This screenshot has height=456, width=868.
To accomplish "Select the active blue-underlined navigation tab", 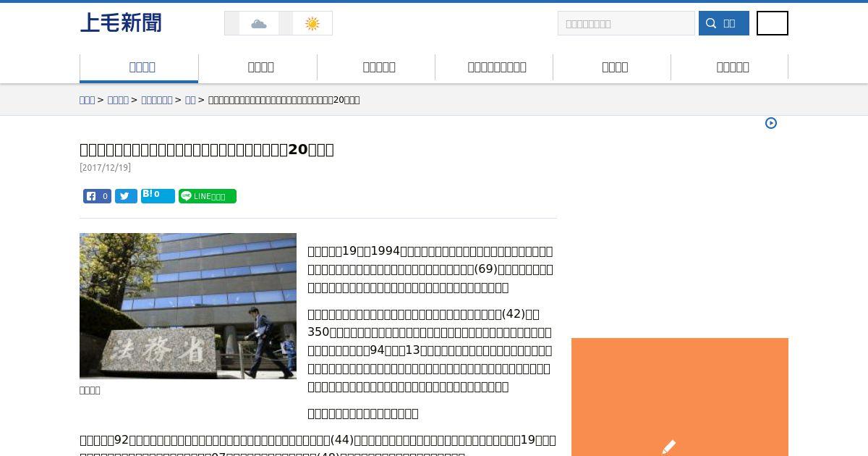I will pos(139,67).
